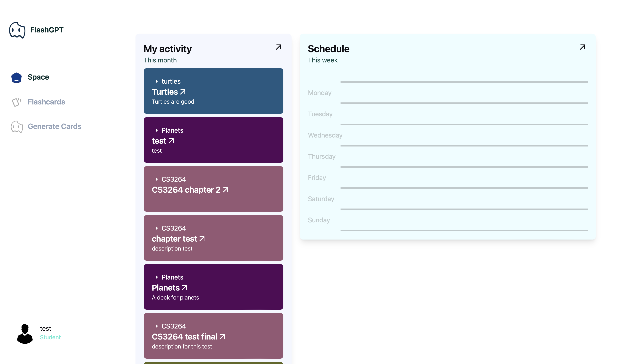
Task: Click the Generate Cards ghost icon
Action: (x=17, y=127)
